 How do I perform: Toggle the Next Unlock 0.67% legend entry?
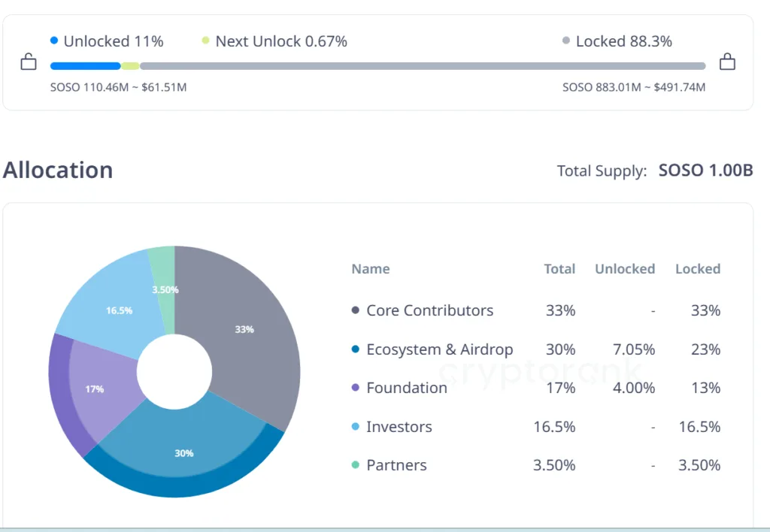pos(280,41)
